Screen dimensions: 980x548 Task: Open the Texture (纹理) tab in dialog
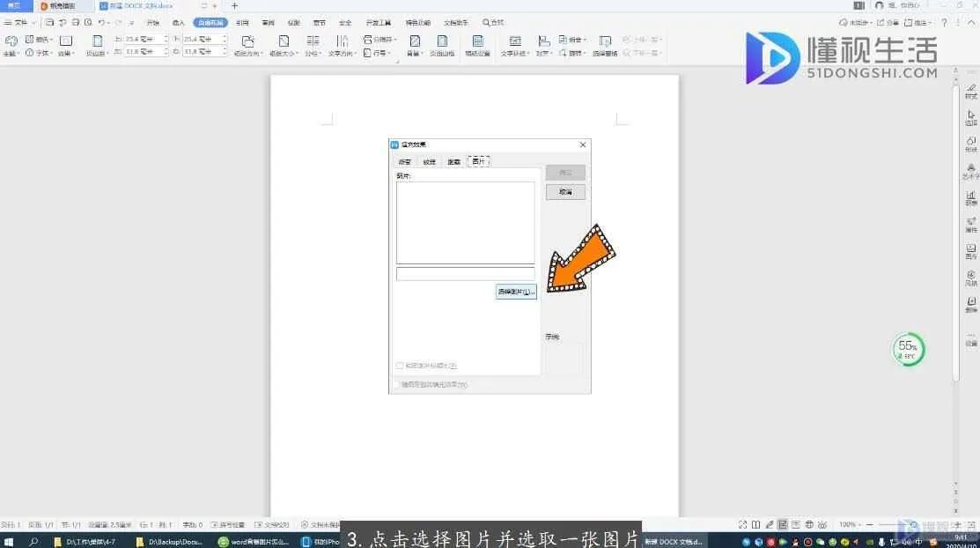(x=429, y=162)
